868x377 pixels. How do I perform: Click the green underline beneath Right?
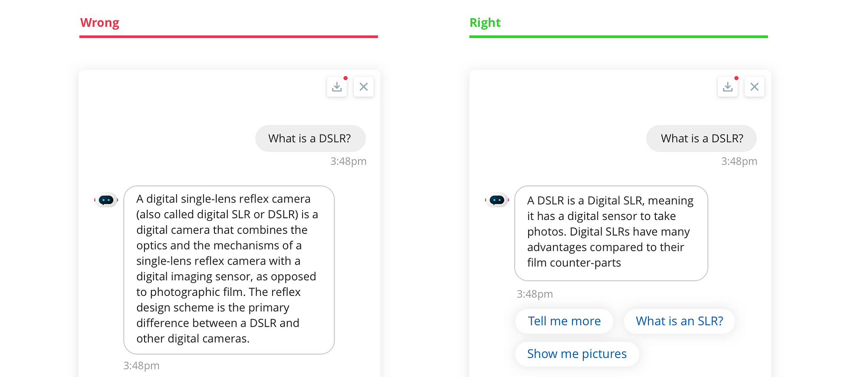[x=618, y=37]
